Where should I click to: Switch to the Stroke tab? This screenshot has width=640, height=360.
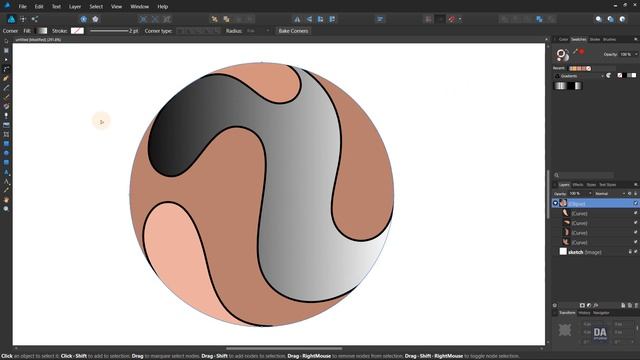pyautogui.click(x=595, y=40)
